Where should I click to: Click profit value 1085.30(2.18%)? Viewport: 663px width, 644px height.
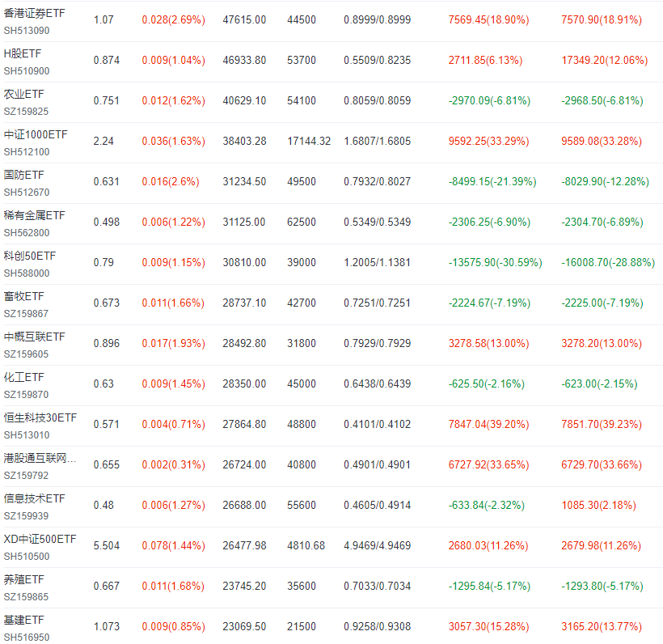(x=599, y=505)
